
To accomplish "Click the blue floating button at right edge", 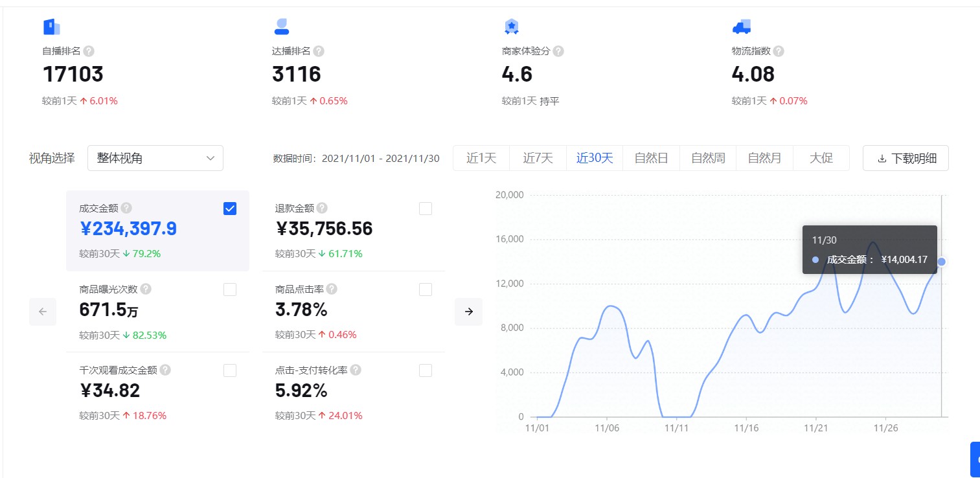I will point(975,459).
